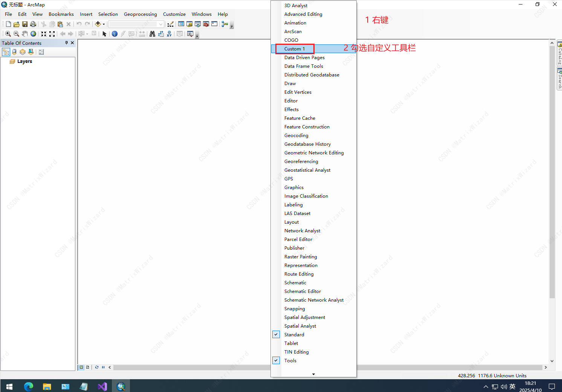The height and width of the screenshot is (392, 562).
Task: Open the Search side tab
Action: coord(559,78)
